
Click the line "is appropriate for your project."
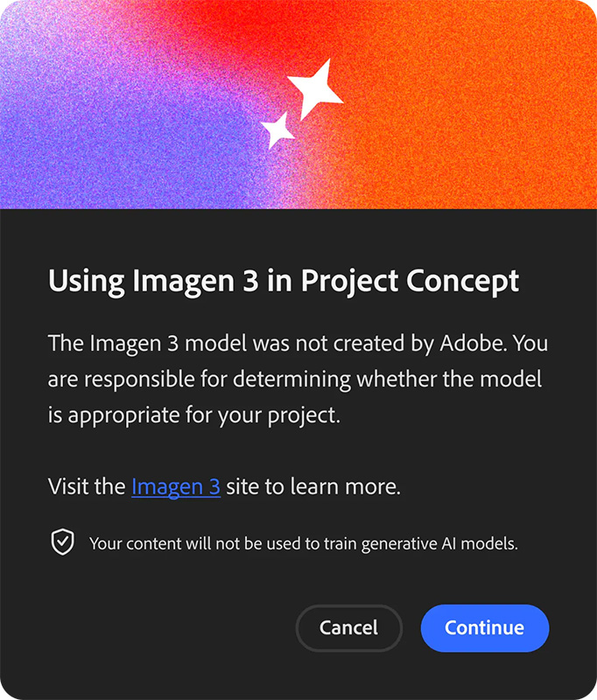[193, 415]
